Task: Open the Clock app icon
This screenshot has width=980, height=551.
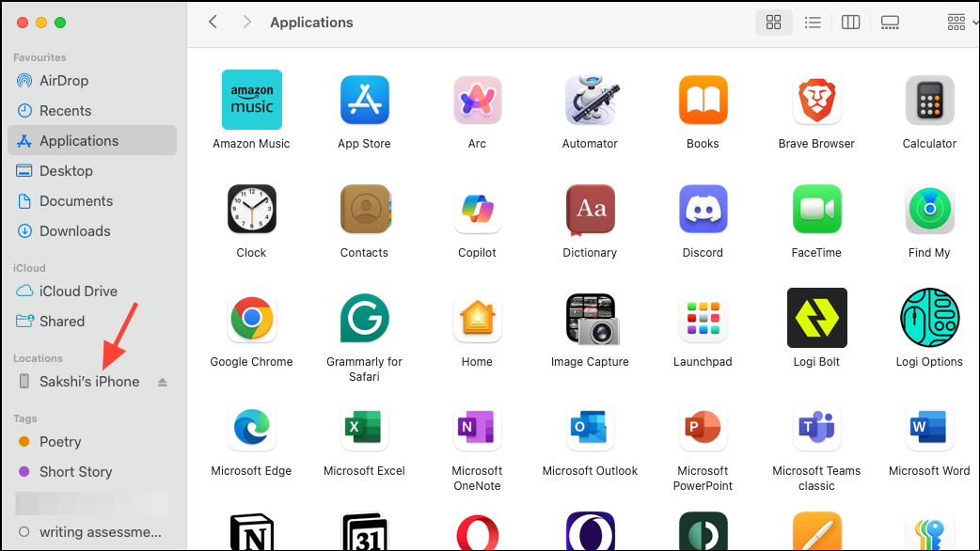Action: [x=251, y=209]
